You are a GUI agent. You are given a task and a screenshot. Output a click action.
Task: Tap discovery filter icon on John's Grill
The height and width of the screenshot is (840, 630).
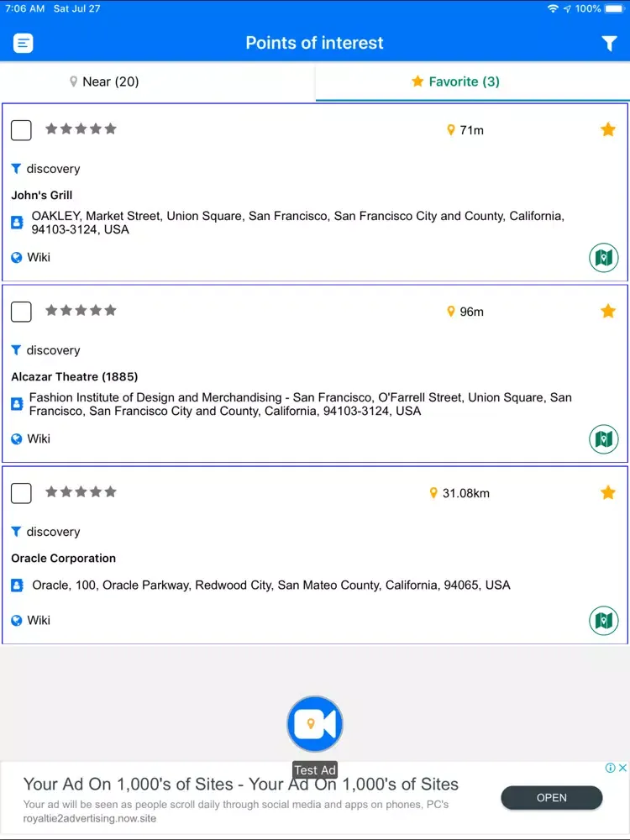tap(16, 170)
